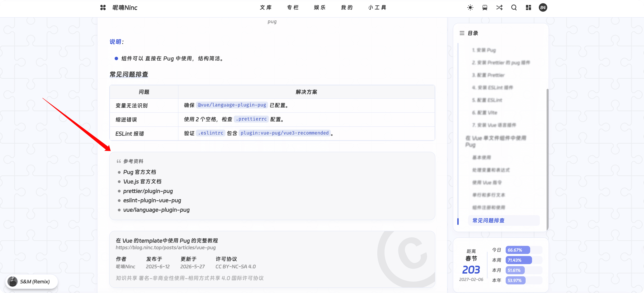
Task: Open the 文库 menu
Action: 266,7
